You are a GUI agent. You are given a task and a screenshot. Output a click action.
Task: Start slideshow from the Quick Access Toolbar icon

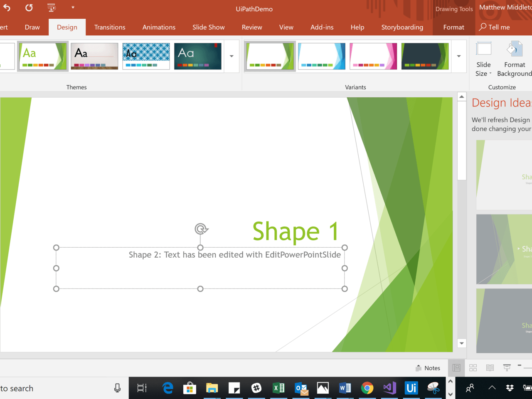(52, 7)
